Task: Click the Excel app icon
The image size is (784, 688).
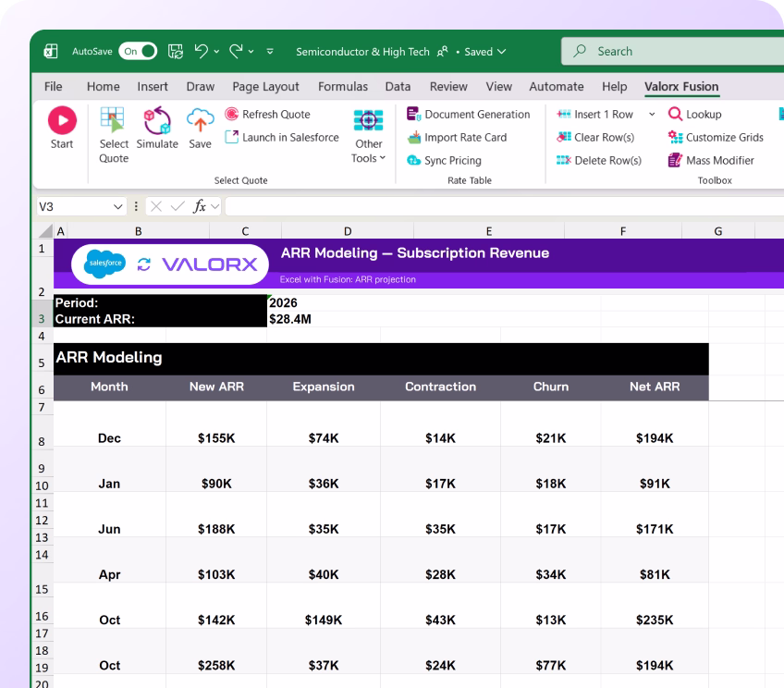Action: (x=51, y=52)
